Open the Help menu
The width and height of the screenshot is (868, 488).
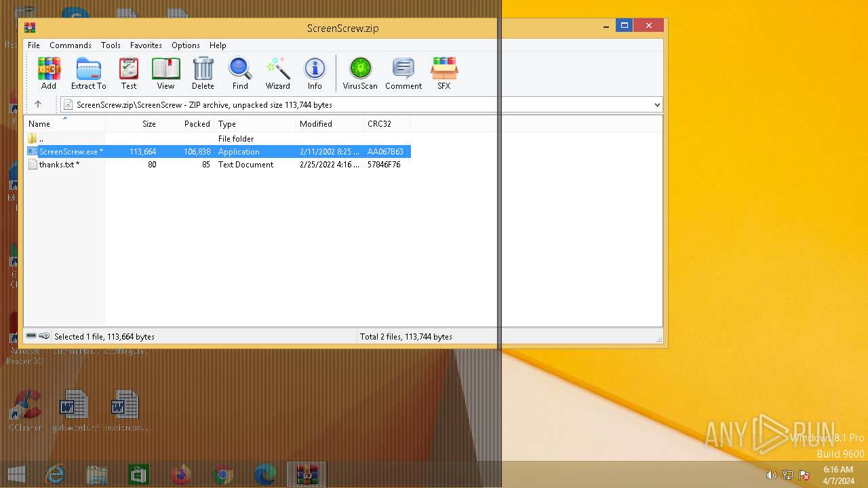pos(218,45)
